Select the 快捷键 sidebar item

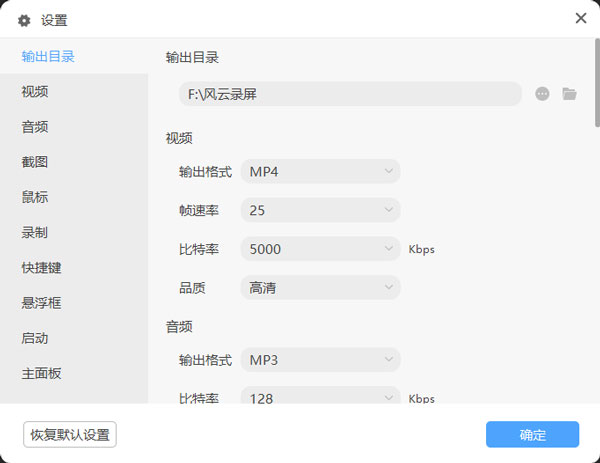pyautogui.click(x=41, y=268)
